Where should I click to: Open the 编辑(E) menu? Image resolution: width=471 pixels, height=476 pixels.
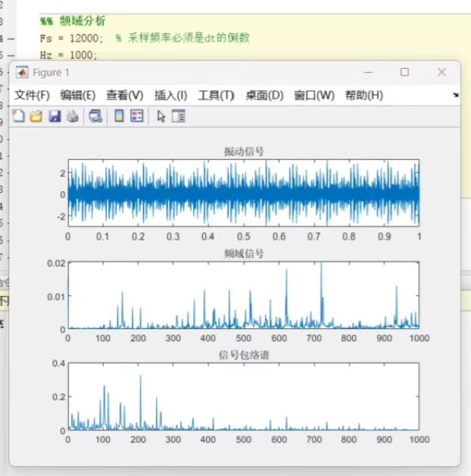click(x=78, y=95)
